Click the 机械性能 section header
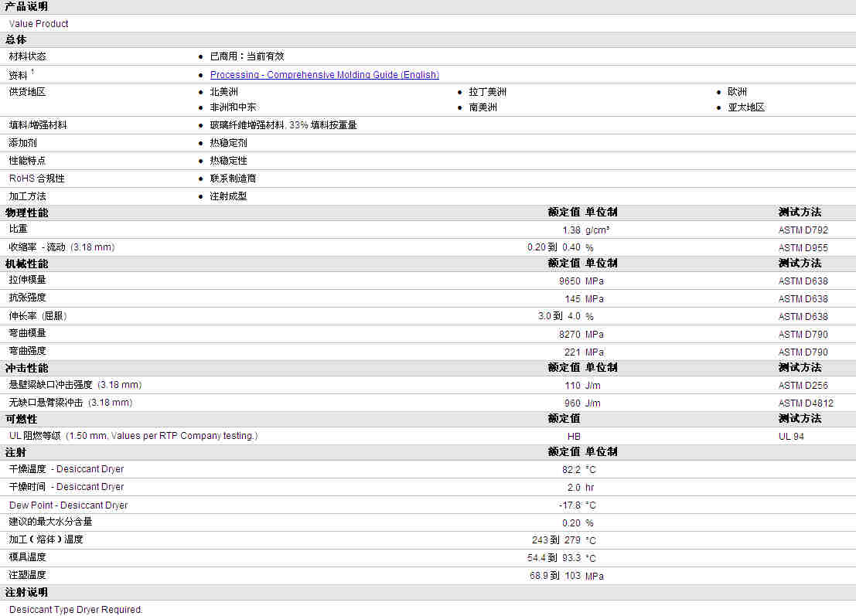The width and height of the screenshot is (856, 616). pos(27,264)
